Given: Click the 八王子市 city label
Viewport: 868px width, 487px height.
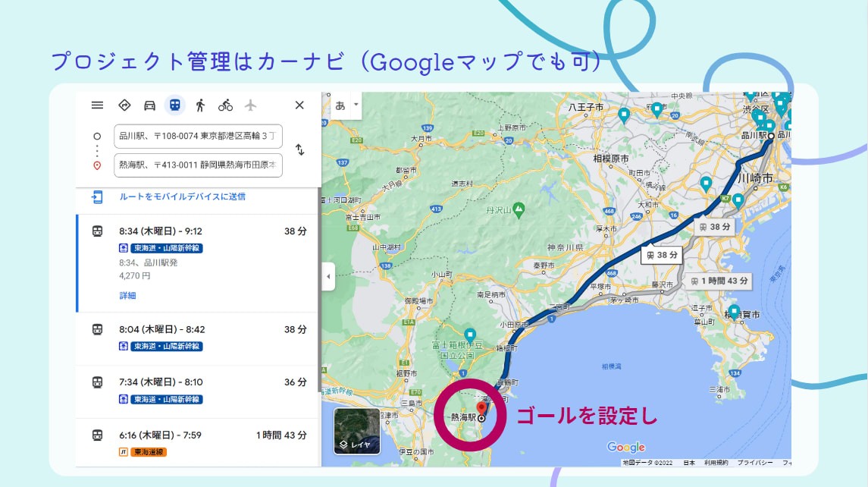Looking at the screenshot, I should point(586,108).
